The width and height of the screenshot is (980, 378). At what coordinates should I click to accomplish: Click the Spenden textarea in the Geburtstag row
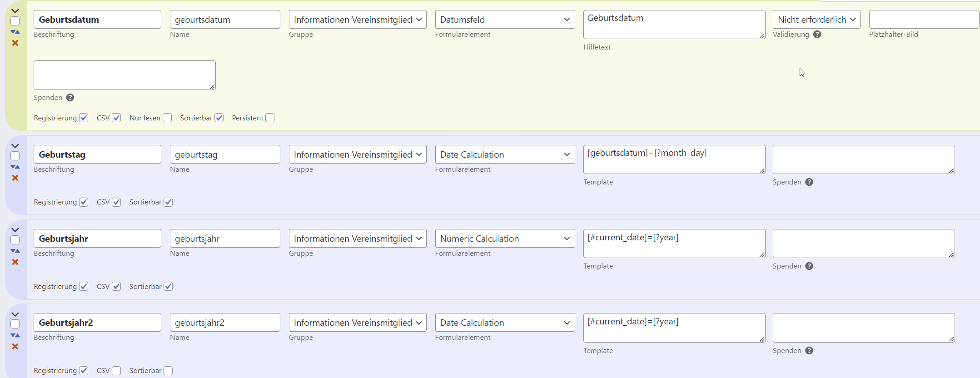(864, 159)
